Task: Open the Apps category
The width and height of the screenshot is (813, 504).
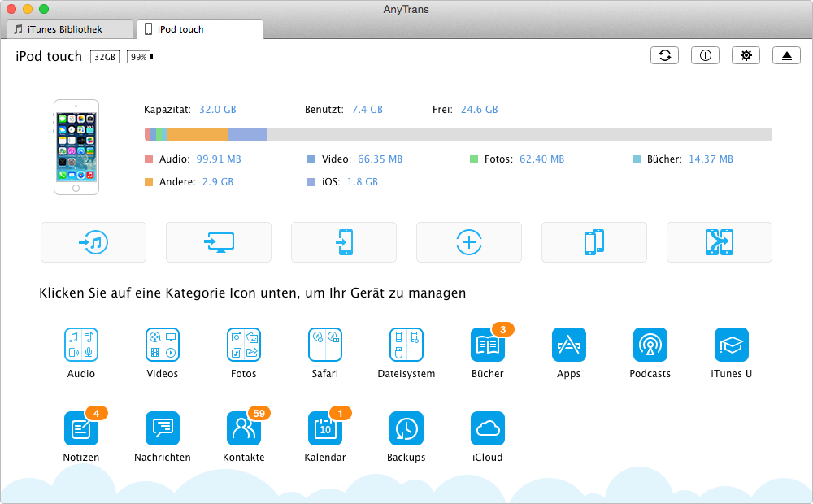Action: tap(569, 345)
